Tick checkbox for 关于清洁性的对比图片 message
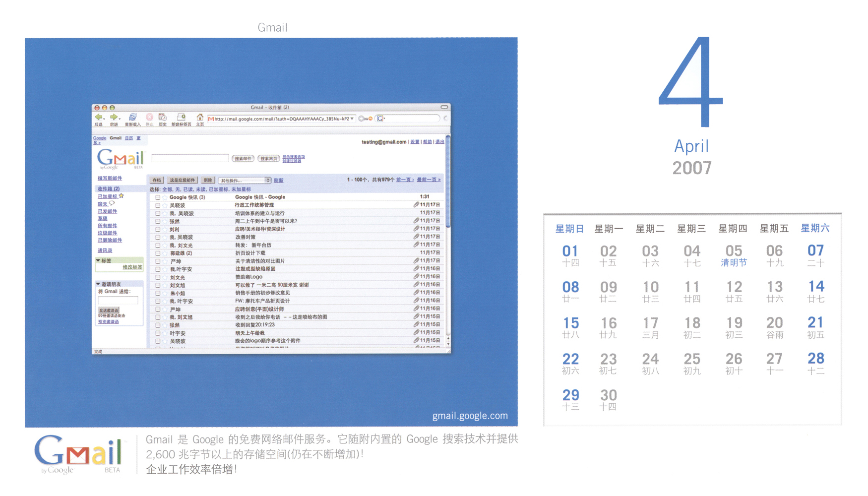Image resolution: width=868 pixels, height=496 pixels. (157, 261)
